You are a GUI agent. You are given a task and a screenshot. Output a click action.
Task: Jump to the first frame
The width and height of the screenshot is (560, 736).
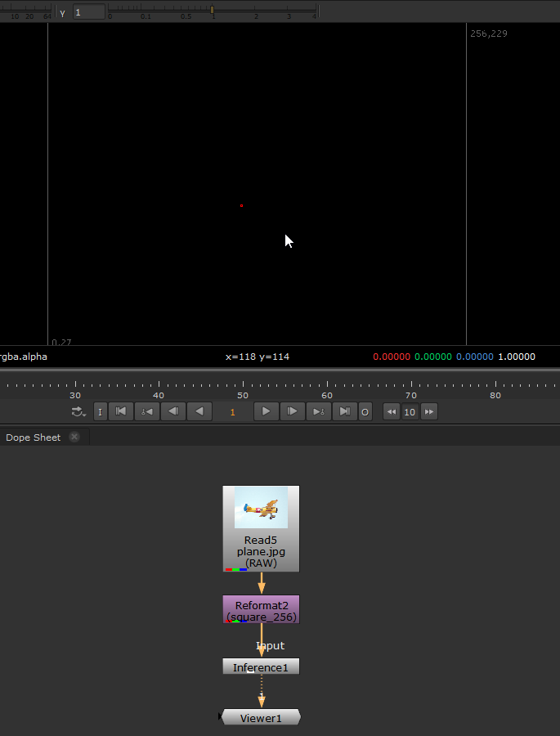point(121,411)
